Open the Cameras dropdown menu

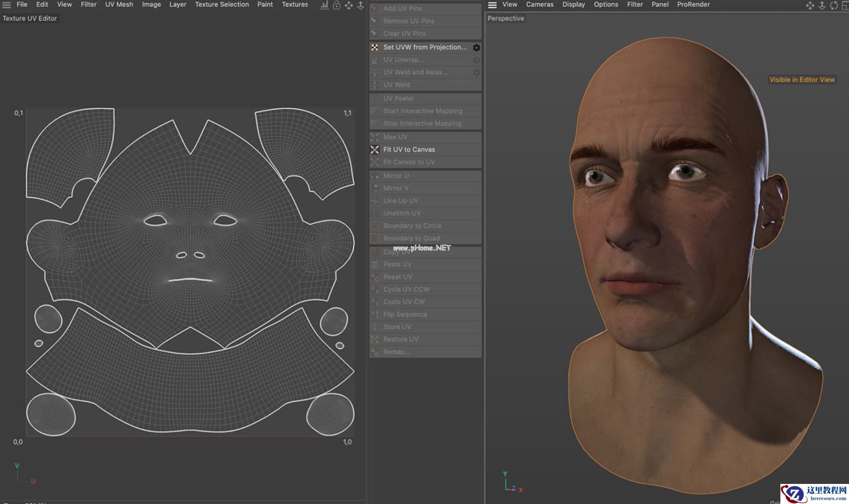click(x=540, y=5)
